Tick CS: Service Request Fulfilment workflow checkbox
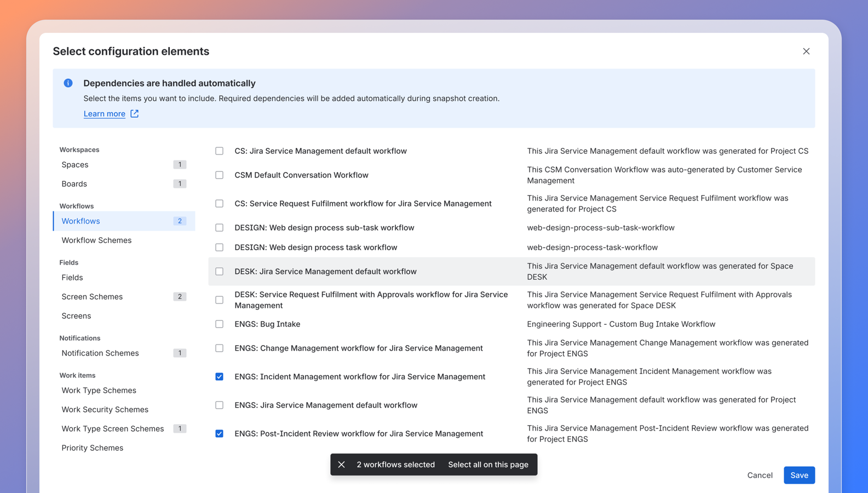The width and height of the screenshot is (868, 493). [x=219, y=204]
